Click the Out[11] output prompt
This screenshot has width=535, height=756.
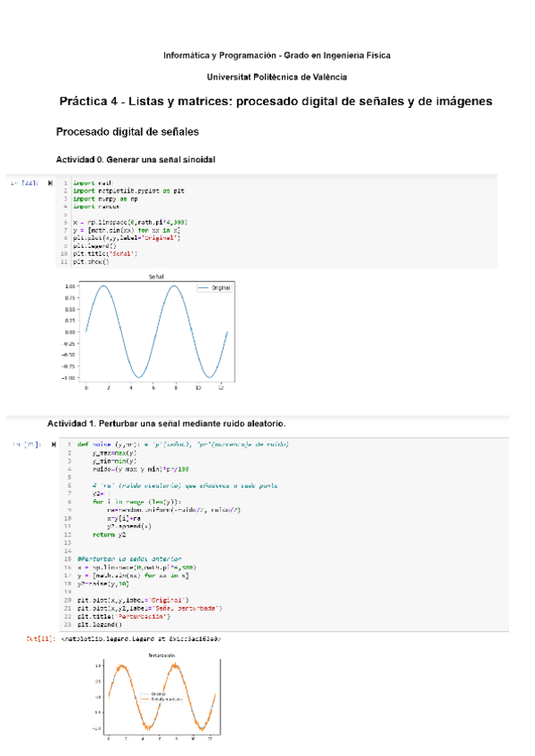click(x=40, y=638)
